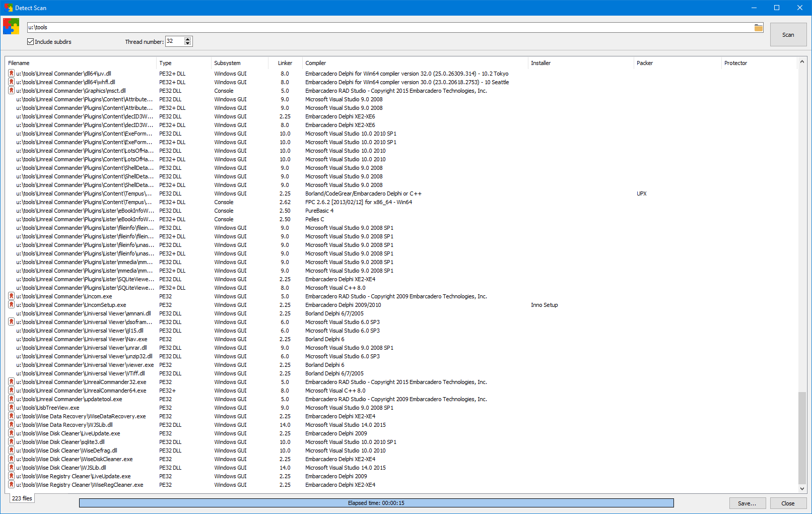
Task: Click the Detect Scan puzzle logo icon
Action: [x=11, y=26]
